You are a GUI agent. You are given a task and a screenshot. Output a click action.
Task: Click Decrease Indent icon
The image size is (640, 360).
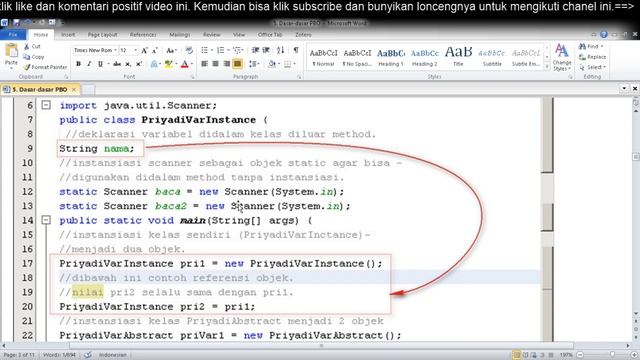click(x=256, y=50)
